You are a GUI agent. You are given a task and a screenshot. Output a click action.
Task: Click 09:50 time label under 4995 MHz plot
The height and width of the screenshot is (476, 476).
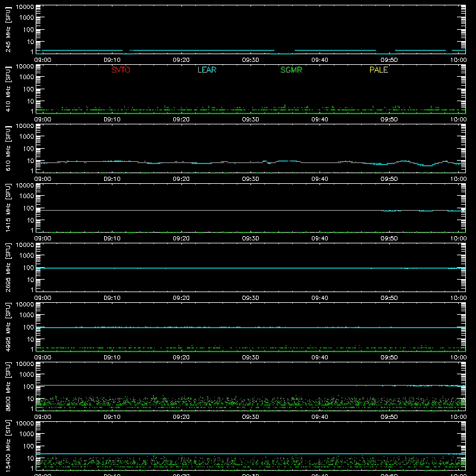tap(389, 358)
